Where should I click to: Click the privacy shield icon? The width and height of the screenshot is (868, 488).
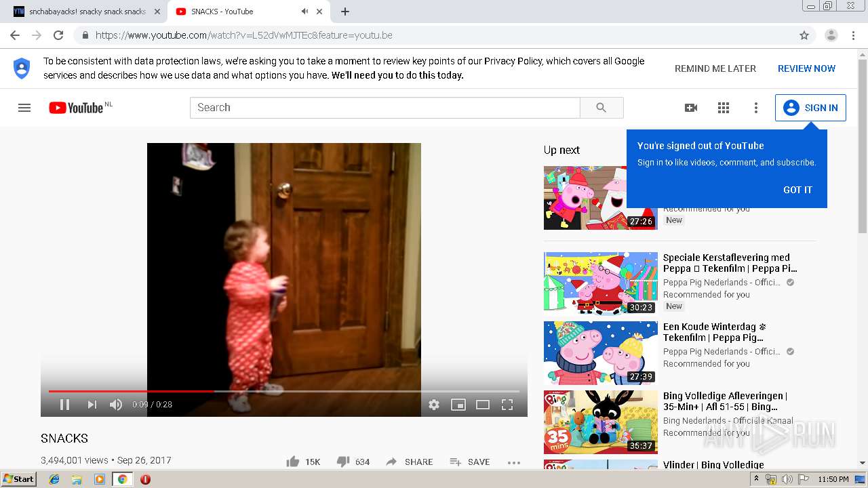pyautogui.click(x=22, y=68)
